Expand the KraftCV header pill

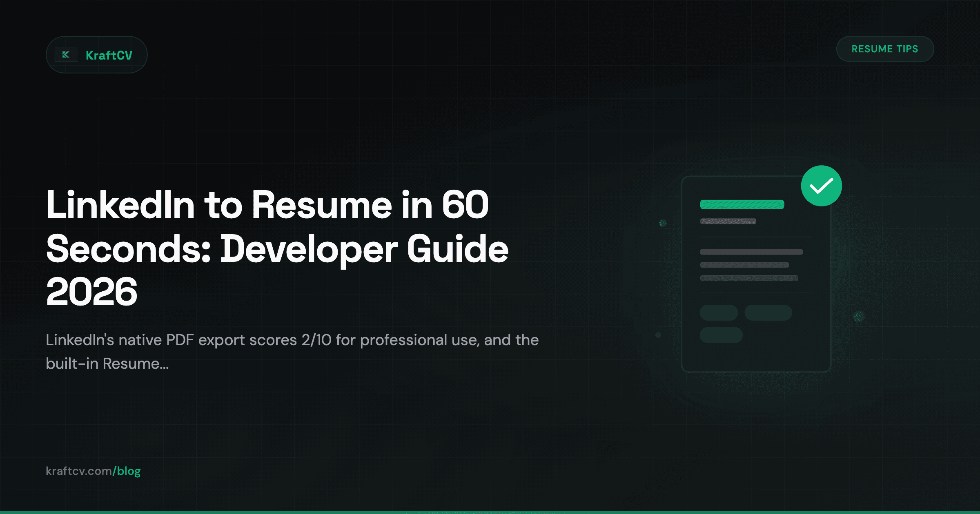[96, 54]
